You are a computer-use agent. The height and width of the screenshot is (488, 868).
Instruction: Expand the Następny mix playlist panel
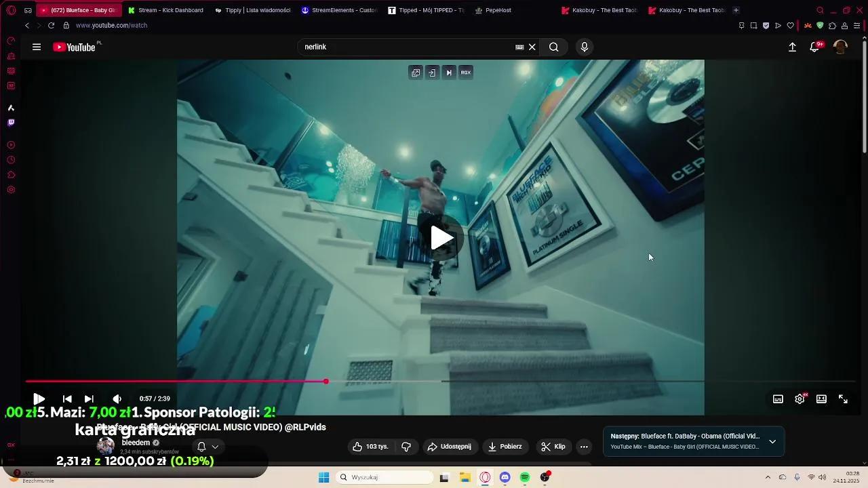point(772,441)
